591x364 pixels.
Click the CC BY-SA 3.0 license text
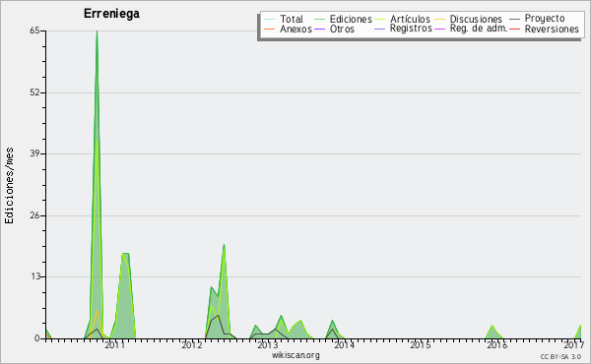(560, 357)
